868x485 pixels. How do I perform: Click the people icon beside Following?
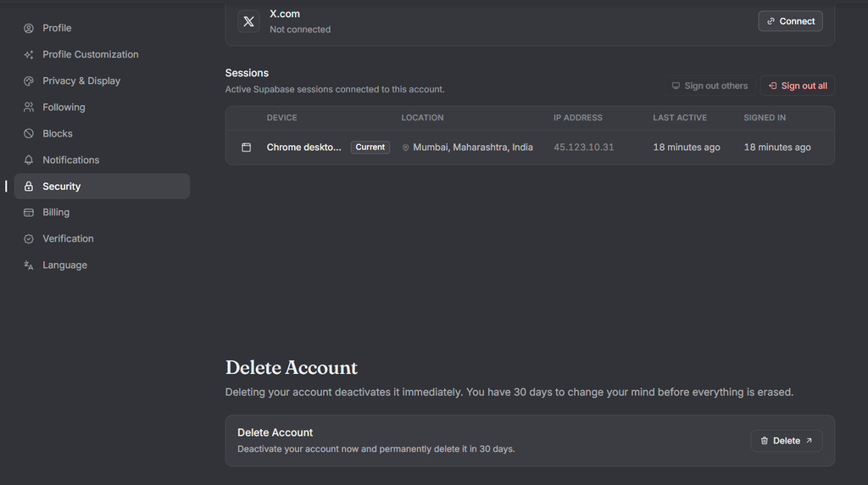click(29, 108)
